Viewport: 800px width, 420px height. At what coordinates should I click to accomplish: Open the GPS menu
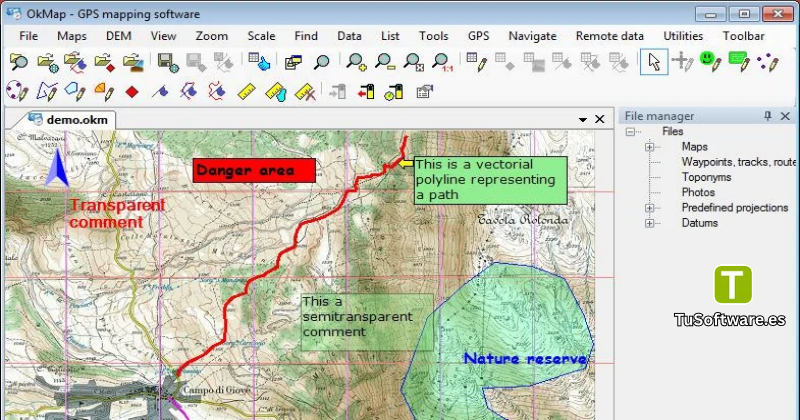click(x=479, y=36)
